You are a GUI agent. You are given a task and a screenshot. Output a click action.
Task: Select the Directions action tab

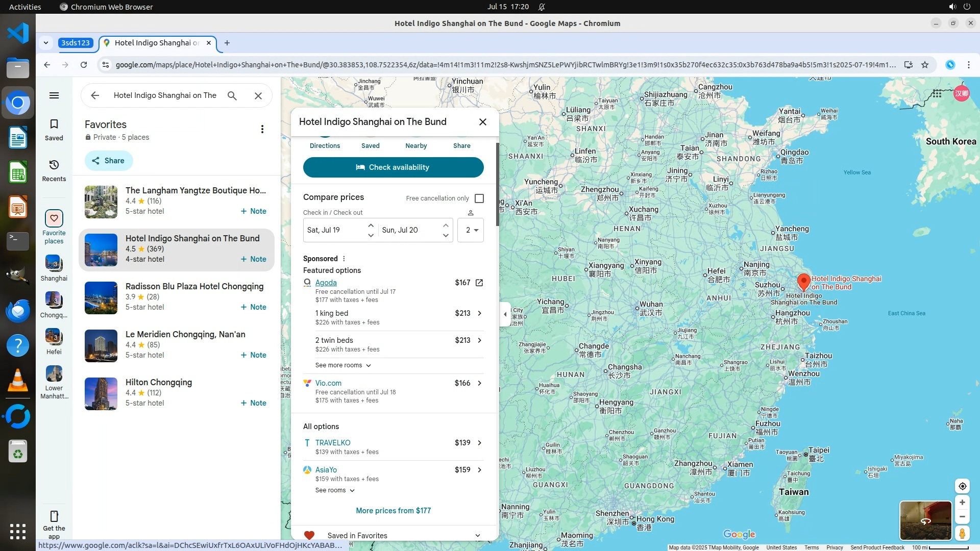325,145
